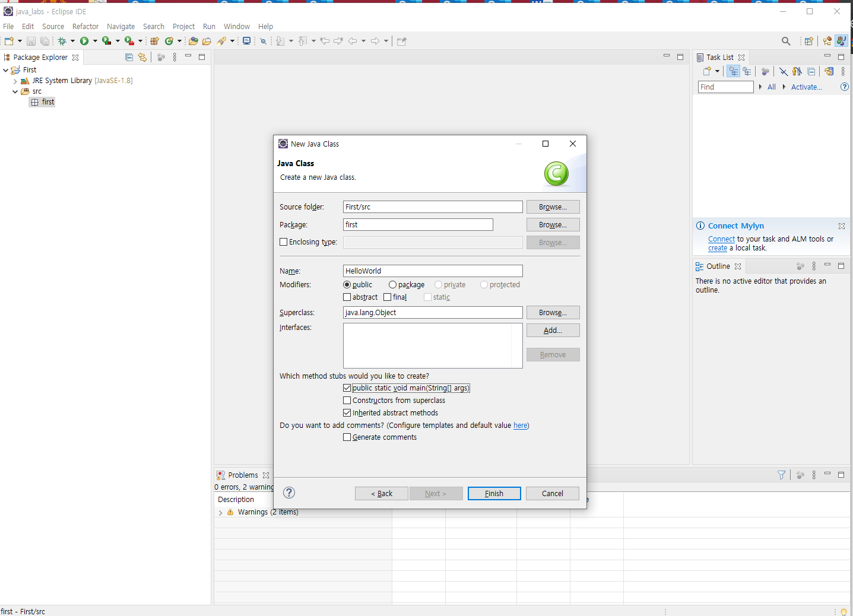
Task: Enable the Generate comments checkbox
Action: point(347,437)
